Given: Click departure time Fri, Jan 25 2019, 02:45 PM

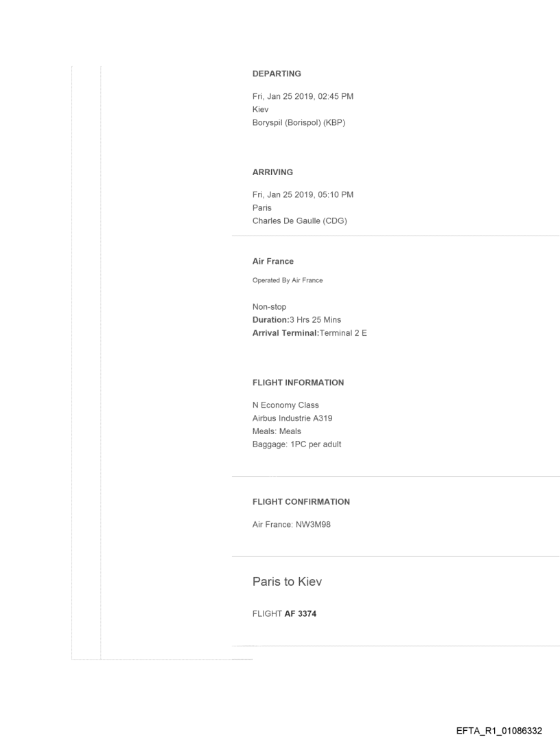Looking at the screenshot, I should click(303, 97).
